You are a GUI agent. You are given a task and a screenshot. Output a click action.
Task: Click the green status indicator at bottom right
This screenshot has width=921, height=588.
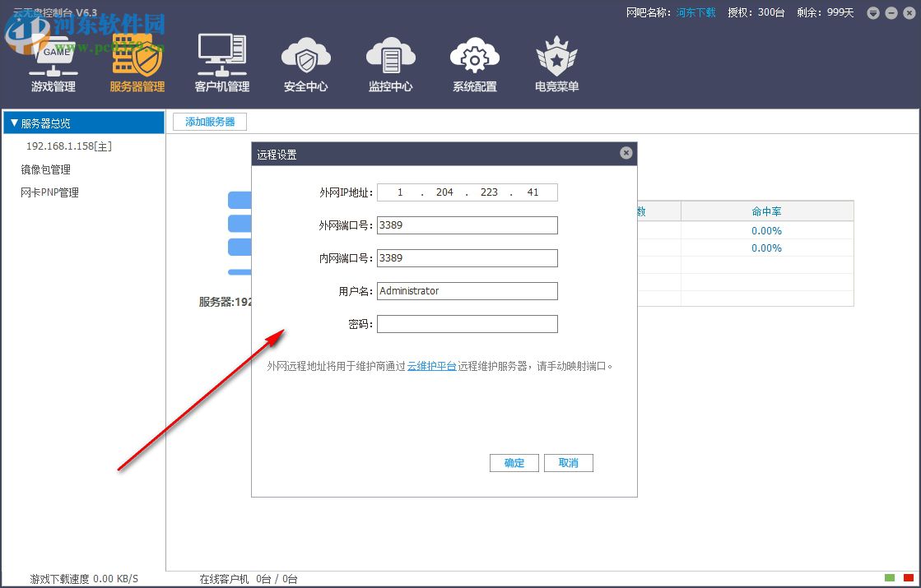click(x=890, y=579)
